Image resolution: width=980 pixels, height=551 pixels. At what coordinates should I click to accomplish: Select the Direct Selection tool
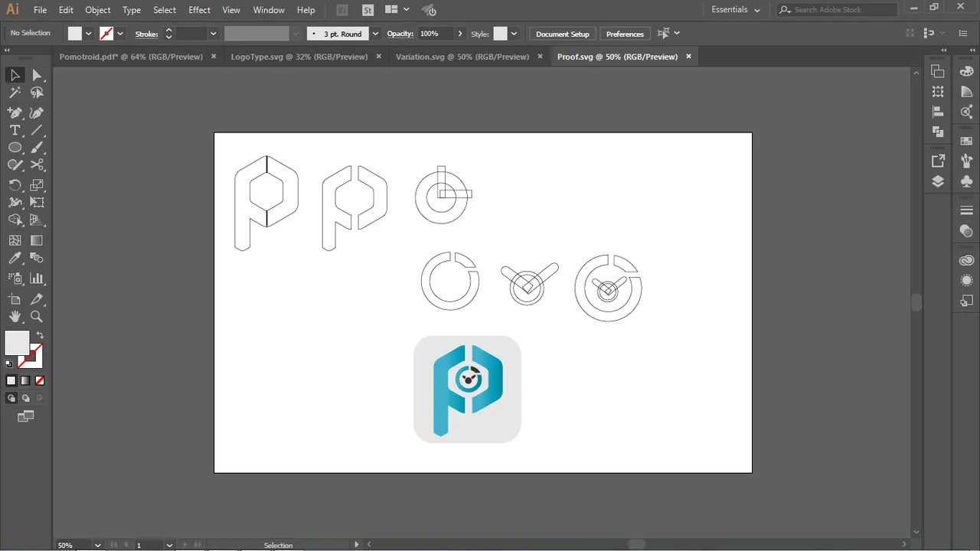click(37, 75)
